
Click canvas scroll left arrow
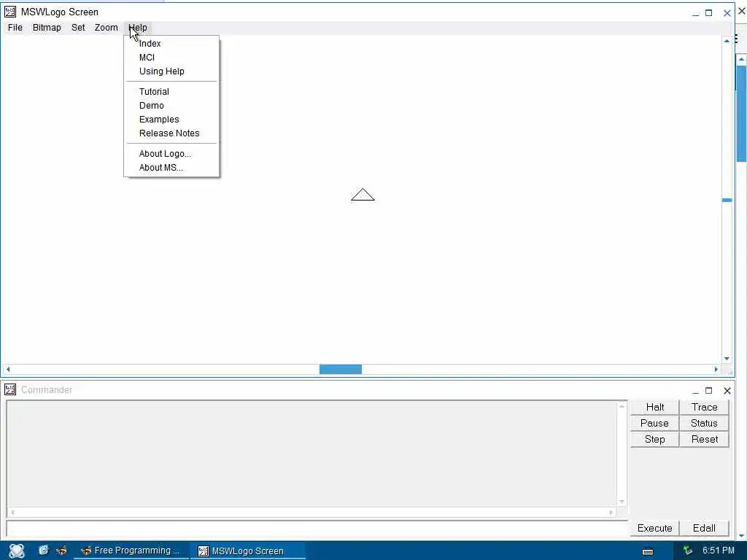pos(7,370)
